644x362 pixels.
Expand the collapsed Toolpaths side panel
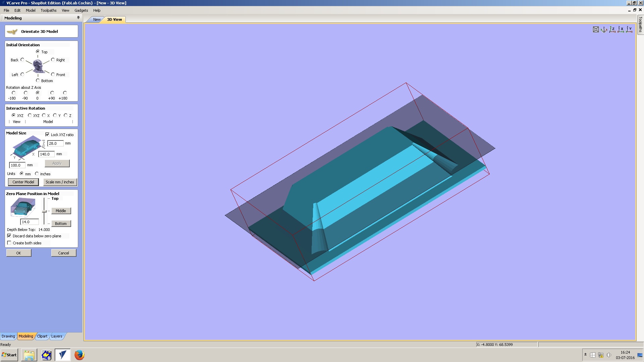pos(640,24)
